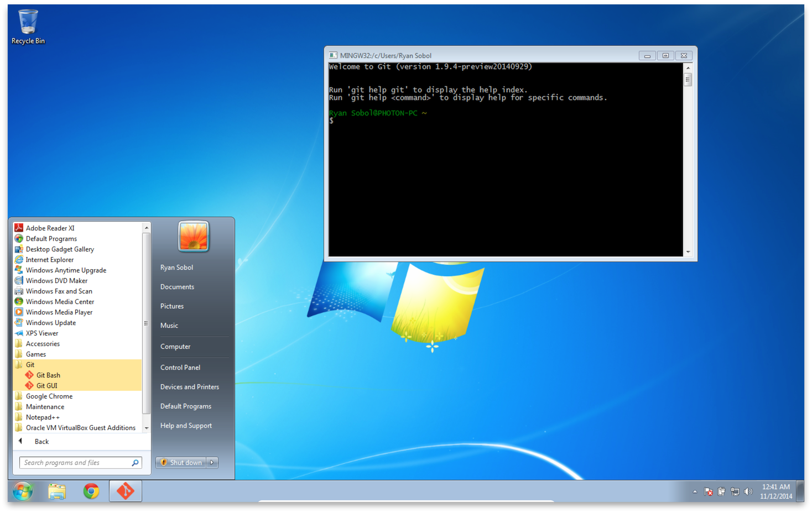Open Action Center flag in system tray
Viewport: 812px width, 513px height.
708,491
